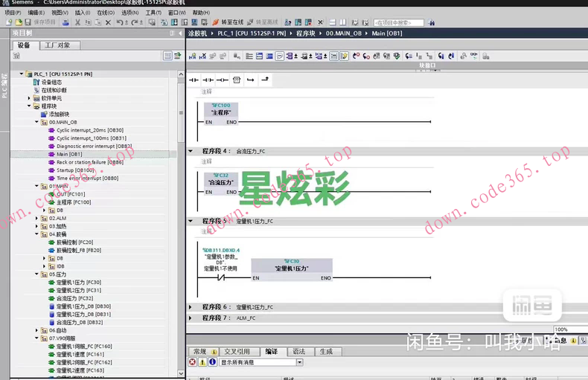Collapse the PLC_1 [CPU 1512SP-1 PN] node
Image resolution: width=588 pixels, height=380 pixels.
22,74
